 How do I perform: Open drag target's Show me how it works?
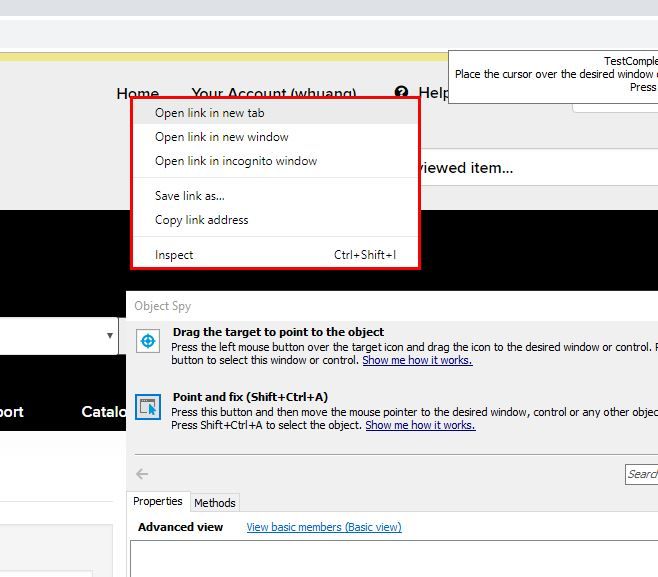click(x=416, y=360)
